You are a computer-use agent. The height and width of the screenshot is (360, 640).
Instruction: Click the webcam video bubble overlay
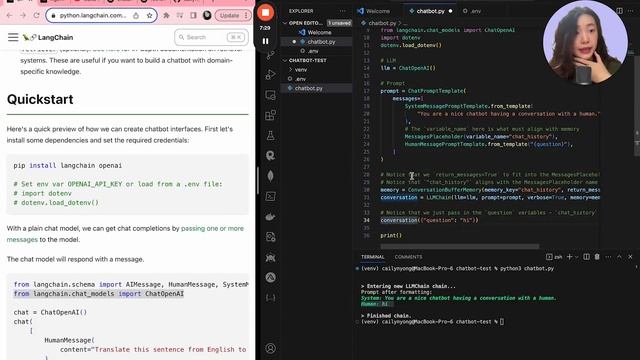(585, 42)
